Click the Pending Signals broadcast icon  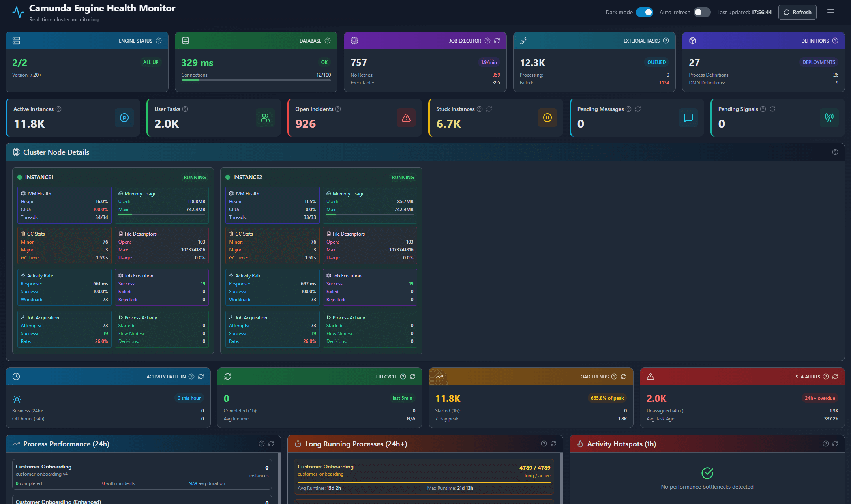coord(829,118)
